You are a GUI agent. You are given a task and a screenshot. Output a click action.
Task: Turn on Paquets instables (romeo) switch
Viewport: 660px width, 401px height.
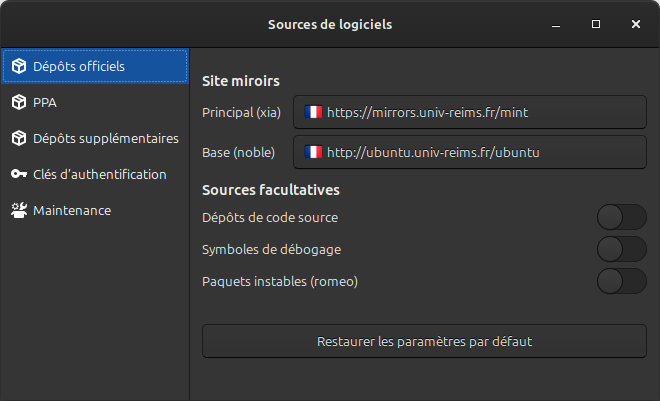pos(621,281)
